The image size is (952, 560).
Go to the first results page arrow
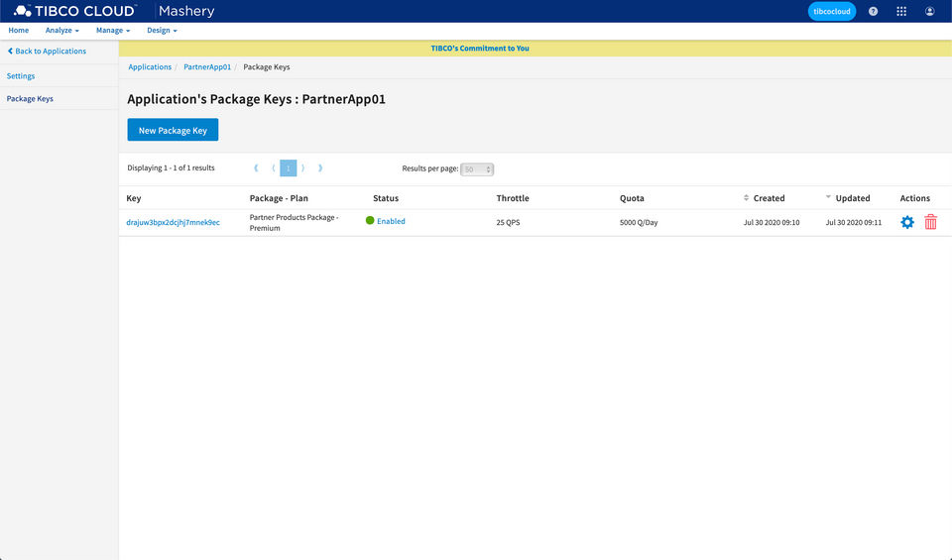click(x=257, y=168)
